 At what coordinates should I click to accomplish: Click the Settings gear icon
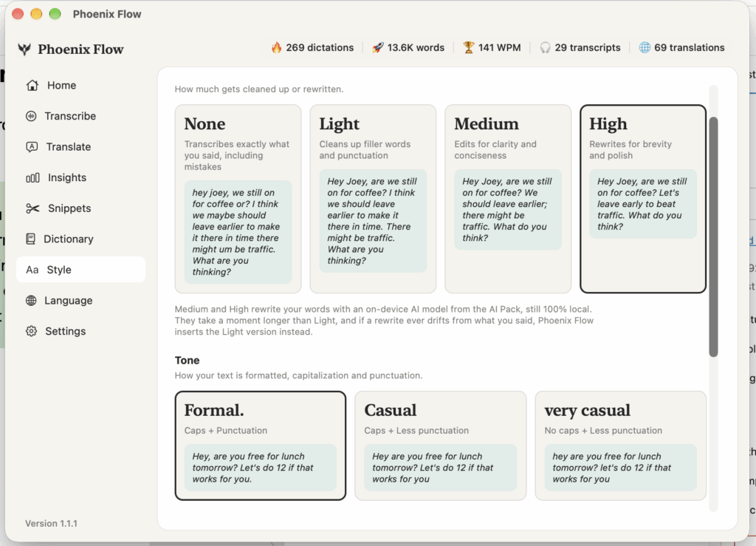coord(31,331)
